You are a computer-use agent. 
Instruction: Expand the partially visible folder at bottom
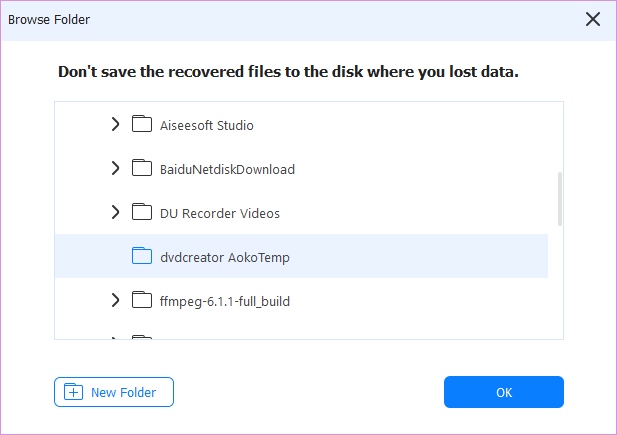coord(115,338)
